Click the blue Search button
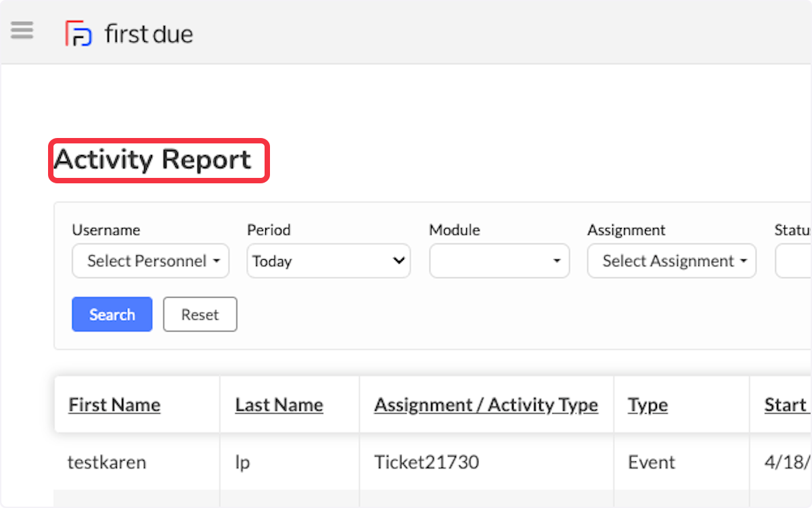 pyautogui.click(x=112, y=315)
